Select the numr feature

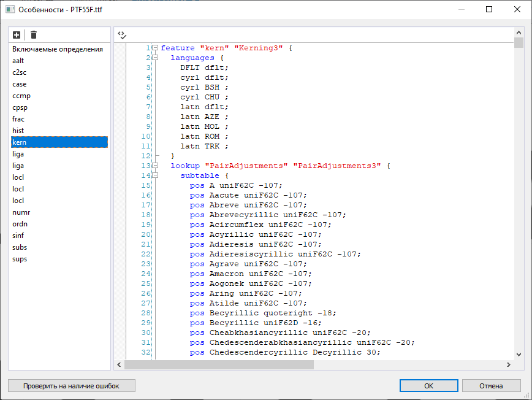[x=59, y=212]
